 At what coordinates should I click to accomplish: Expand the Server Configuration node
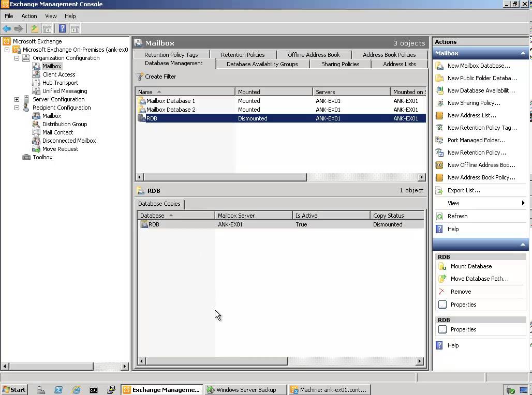pos(17,99)
